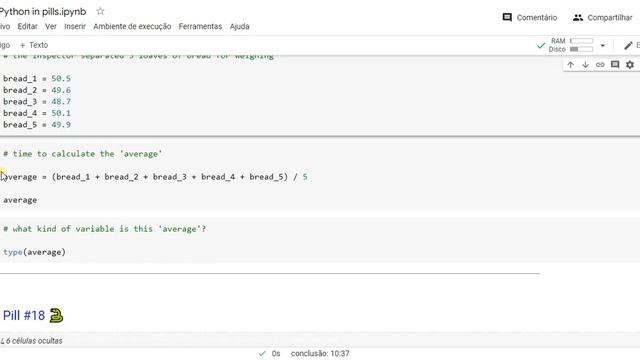Click the green connected checkmark icon

point(541,46)
